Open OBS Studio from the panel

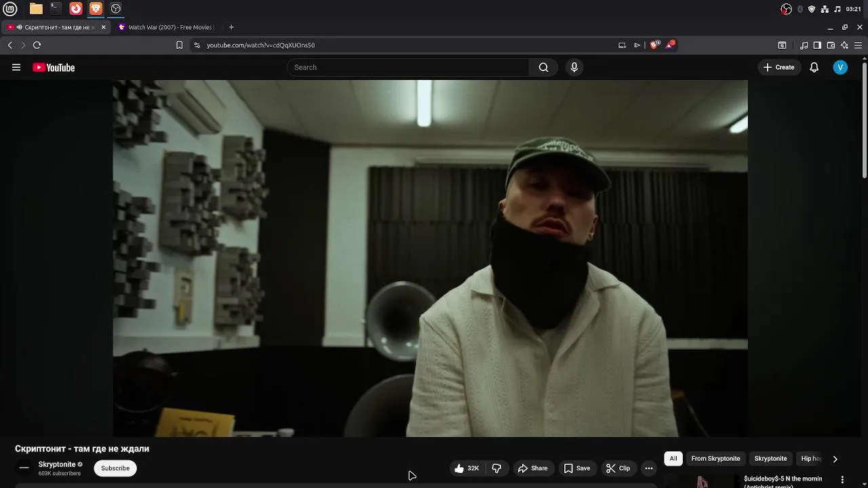click(x=116, y=9)
